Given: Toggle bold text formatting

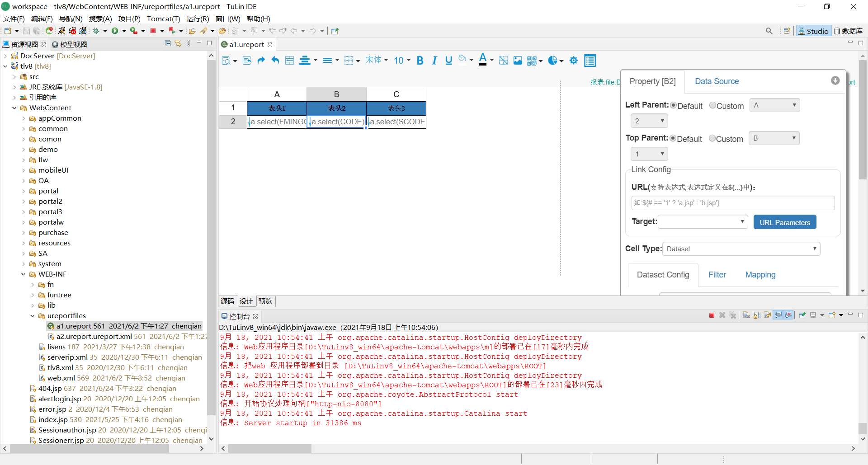Looking at the screenshot, I should [x=420, y=61].
